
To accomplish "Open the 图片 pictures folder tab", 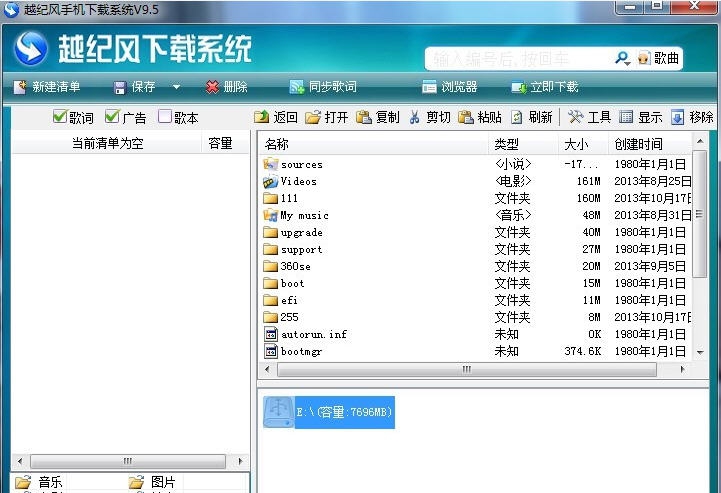I will [153, 482].
